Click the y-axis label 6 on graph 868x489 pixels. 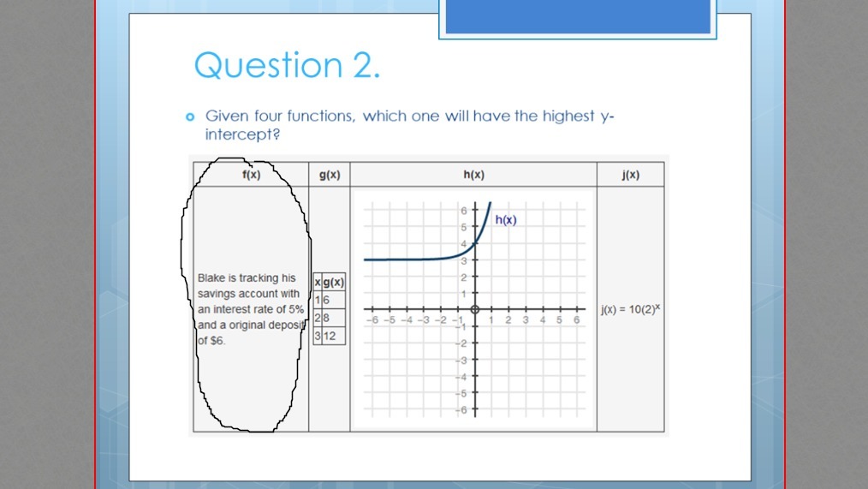464,210
